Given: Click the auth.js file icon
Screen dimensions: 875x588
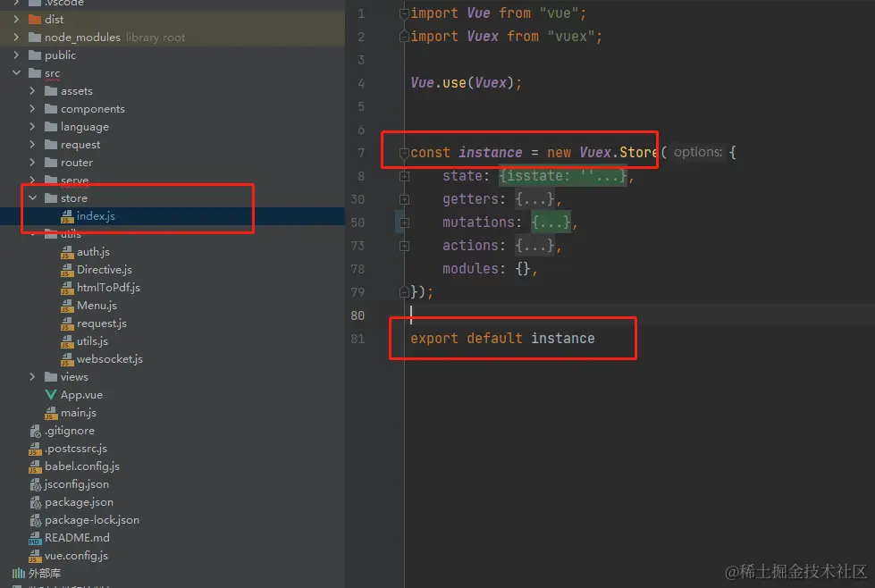Looking at the screenshot, I should click(x=67, y=252).
